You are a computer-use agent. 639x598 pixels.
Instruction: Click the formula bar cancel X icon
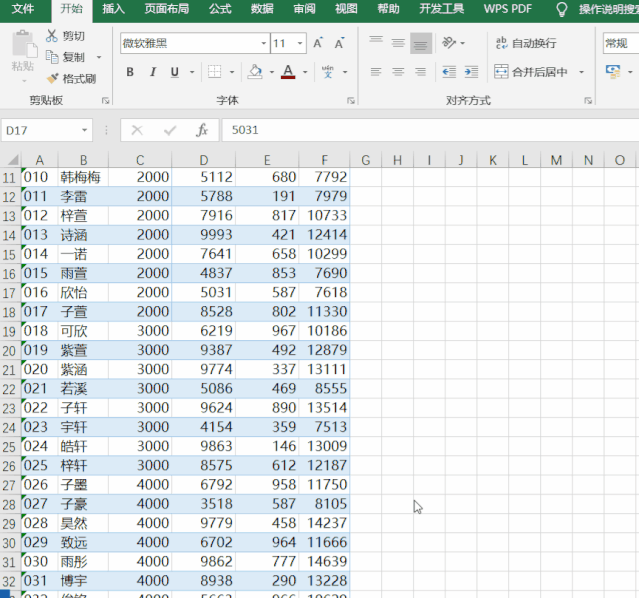[x=137, y=130]
